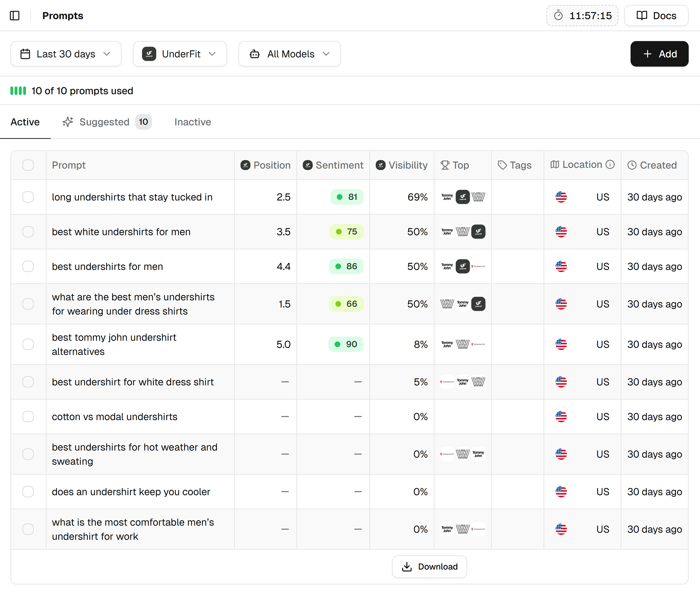Click the Download button below the table
The height and width of the screenshot is (596, 700).
[x=429, y=567]
